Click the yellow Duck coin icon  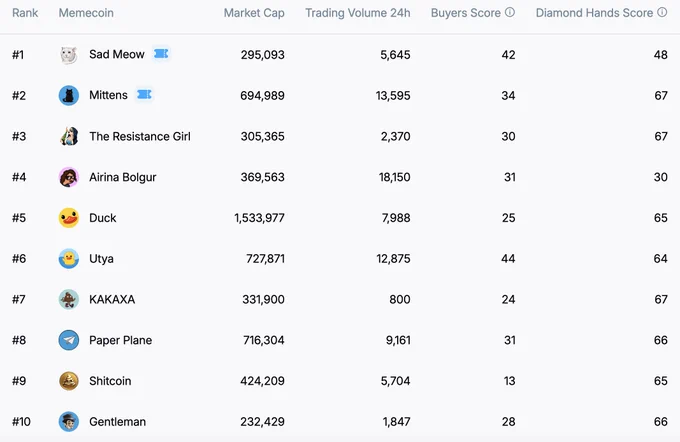click(69, 218)
